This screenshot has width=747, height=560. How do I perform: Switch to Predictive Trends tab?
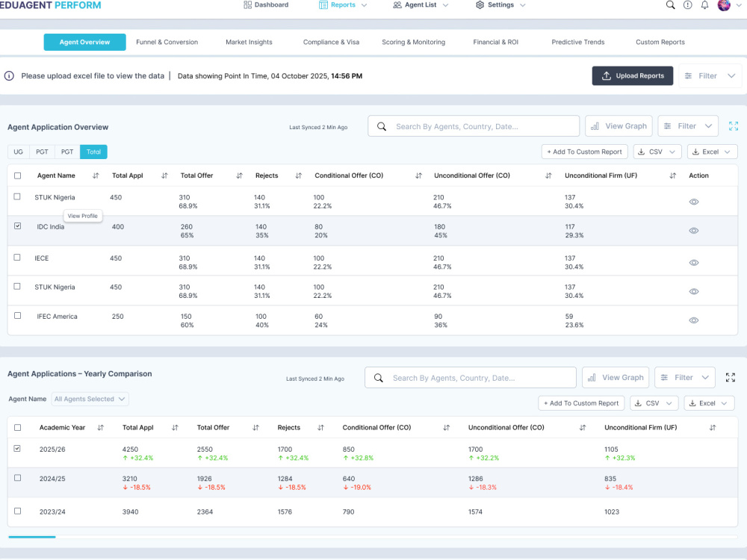pos(578,43)
